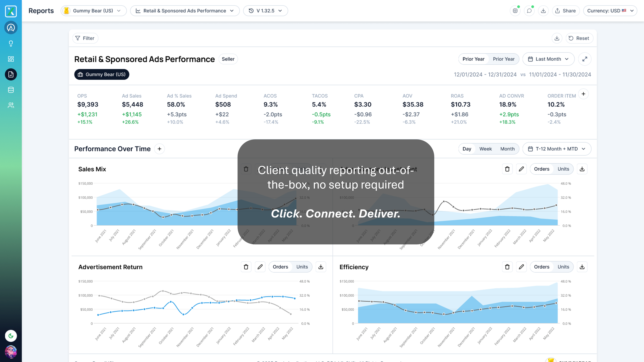
Task: Open the chat notifications icon in top bar
Action: point(529,11)
